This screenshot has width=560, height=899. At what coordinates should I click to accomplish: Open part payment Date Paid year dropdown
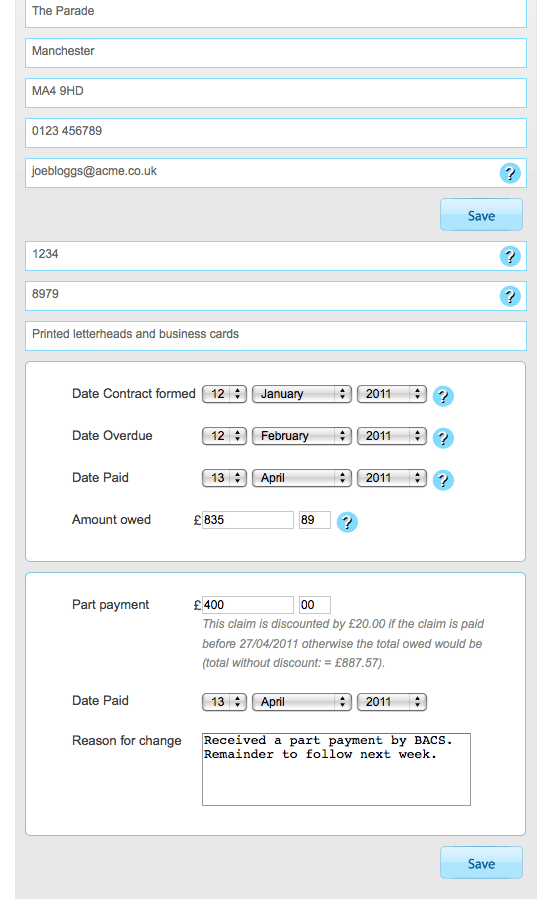pos(391,702)
